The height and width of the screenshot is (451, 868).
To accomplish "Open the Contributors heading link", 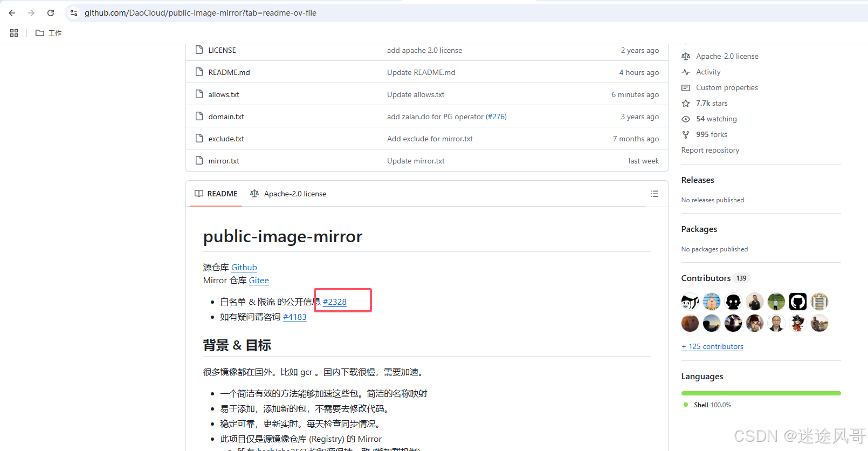I will coord(706,278).
